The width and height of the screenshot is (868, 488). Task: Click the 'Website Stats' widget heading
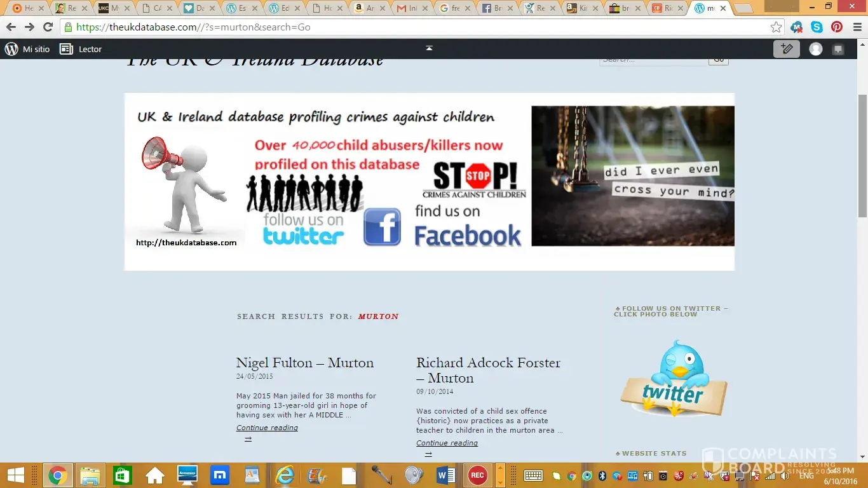pyautogui.click(x=651, y=454)
